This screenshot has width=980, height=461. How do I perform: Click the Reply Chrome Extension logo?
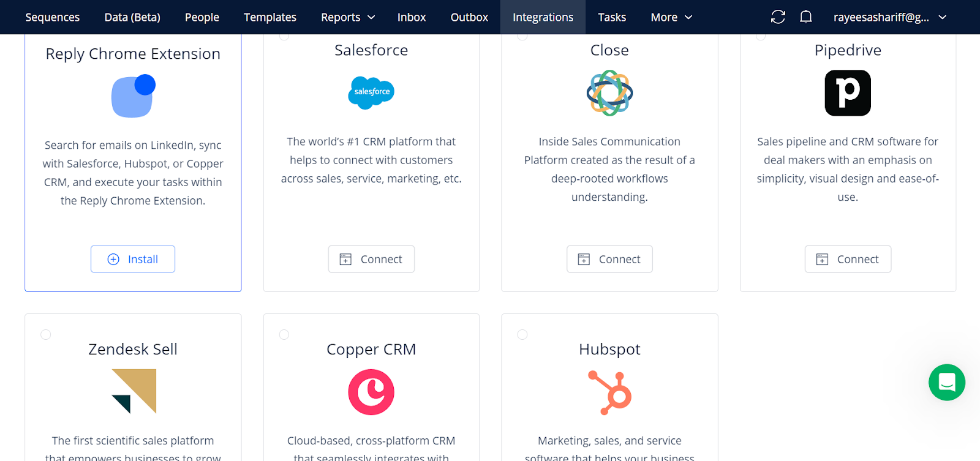pyautogui.click(x=134, y=96)
